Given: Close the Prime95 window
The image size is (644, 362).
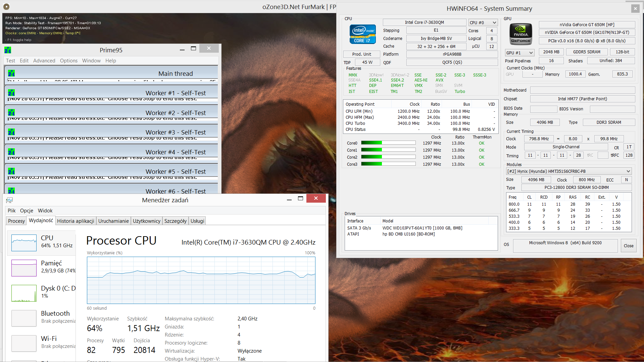Looking at the screenshot, I should 209,48.
